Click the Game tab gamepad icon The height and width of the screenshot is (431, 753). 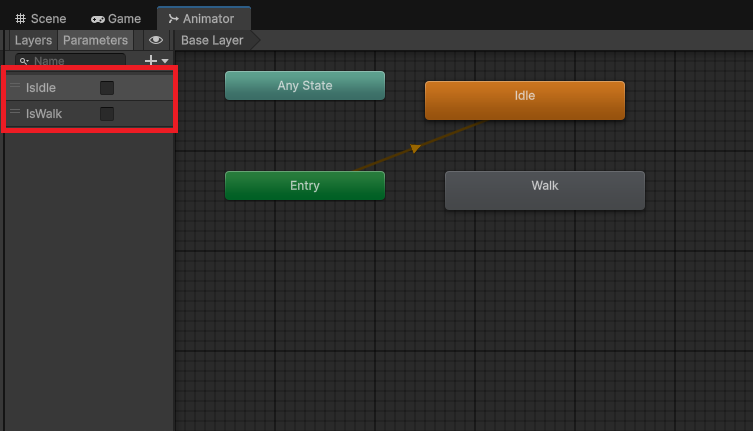click(x=97, y=19)
